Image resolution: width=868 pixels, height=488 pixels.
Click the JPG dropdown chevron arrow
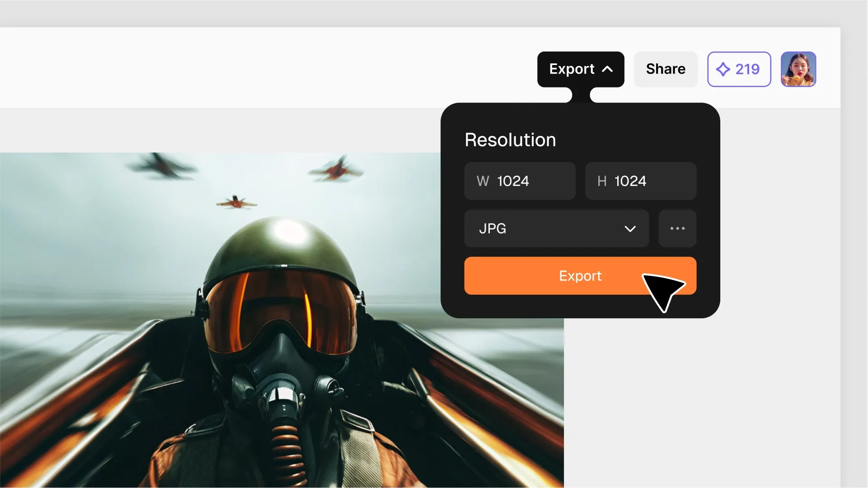click(630, 229)
